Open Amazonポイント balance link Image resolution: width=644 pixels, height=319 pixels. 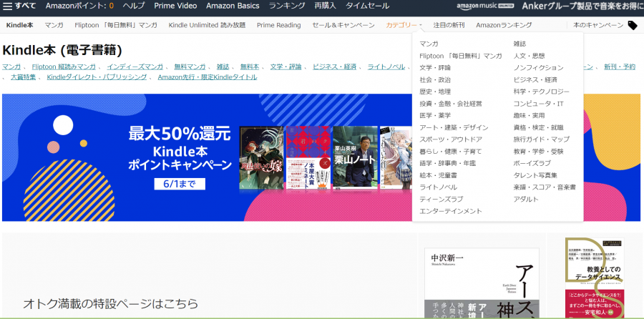pos(79,6)
